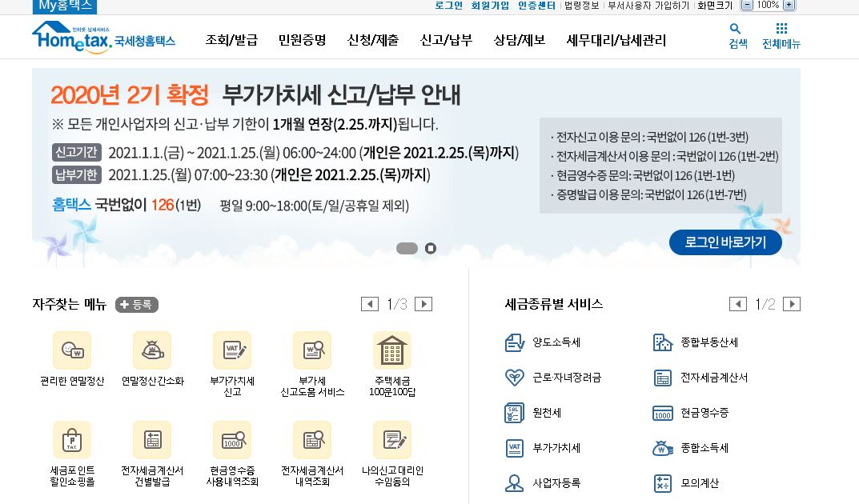
Task: Open the 민원증명 menu
Action: (303, 40)
